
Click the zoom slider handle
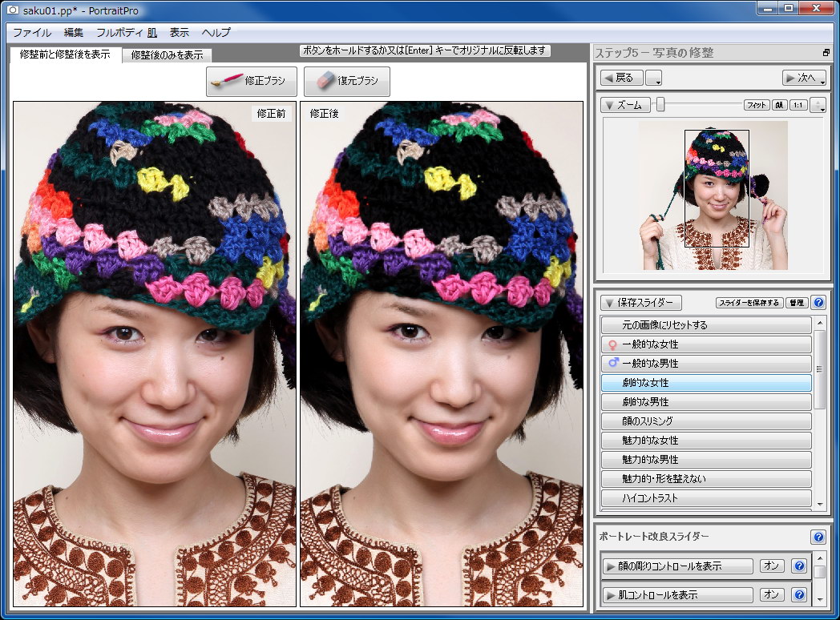click(660, 105)
